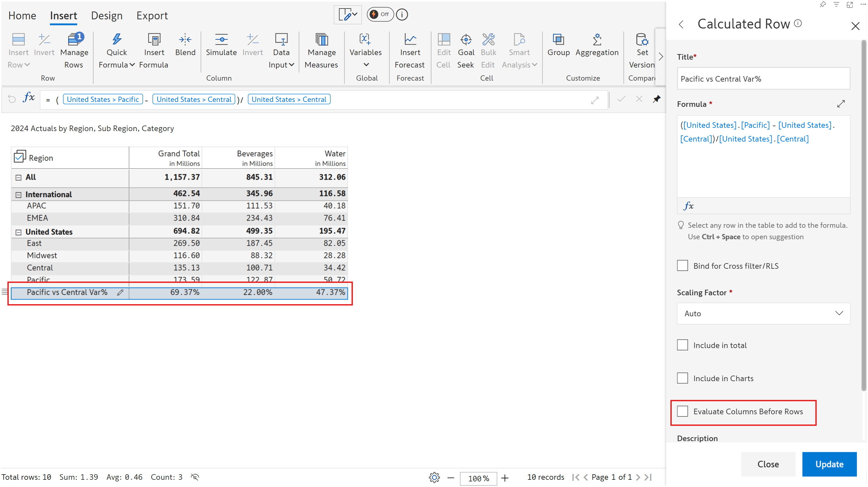Screen dimensions: 868x487
Task: Check the Include in total option
Action: pos(682,345)
